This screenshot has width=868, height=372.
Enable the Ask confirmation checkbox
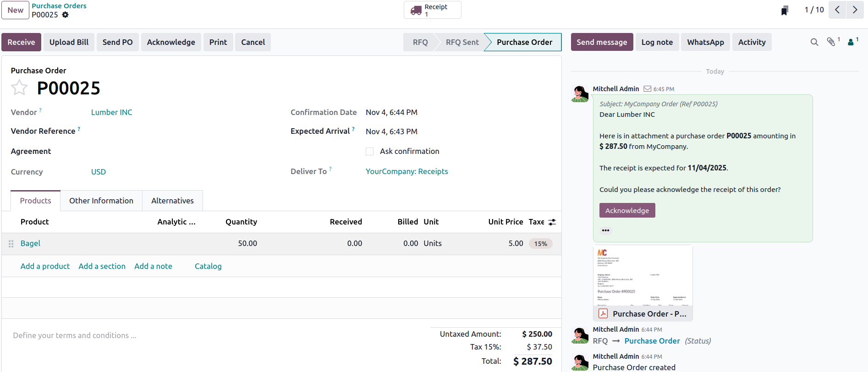[x=369, y=152]
